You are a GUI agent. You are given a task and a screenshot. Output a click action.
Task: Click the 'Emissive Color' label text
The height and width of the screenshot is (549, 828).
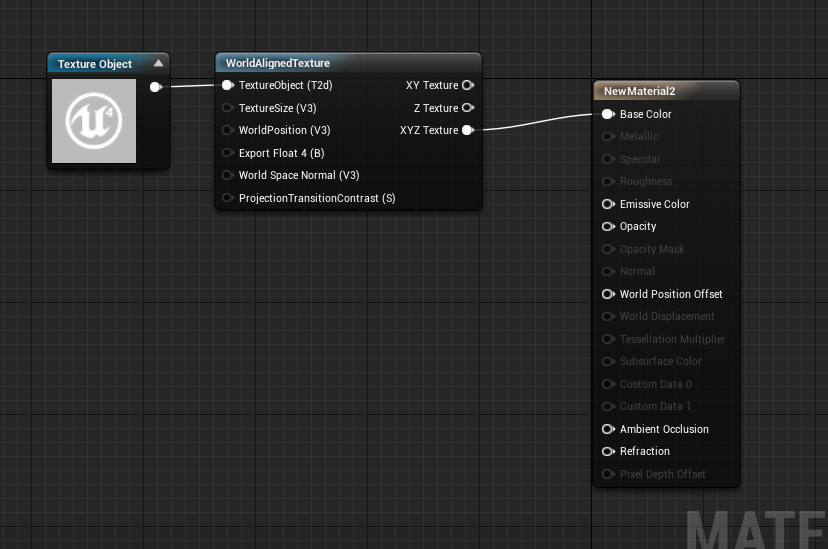click(x=654, y=204)
